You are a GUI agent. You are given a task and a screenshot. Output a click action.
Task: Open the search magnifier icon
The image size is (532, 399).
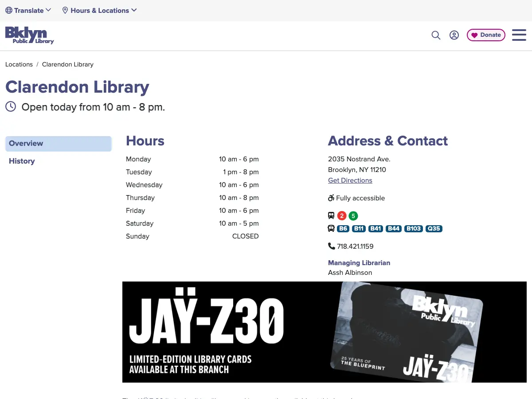[x=436, y=35]
